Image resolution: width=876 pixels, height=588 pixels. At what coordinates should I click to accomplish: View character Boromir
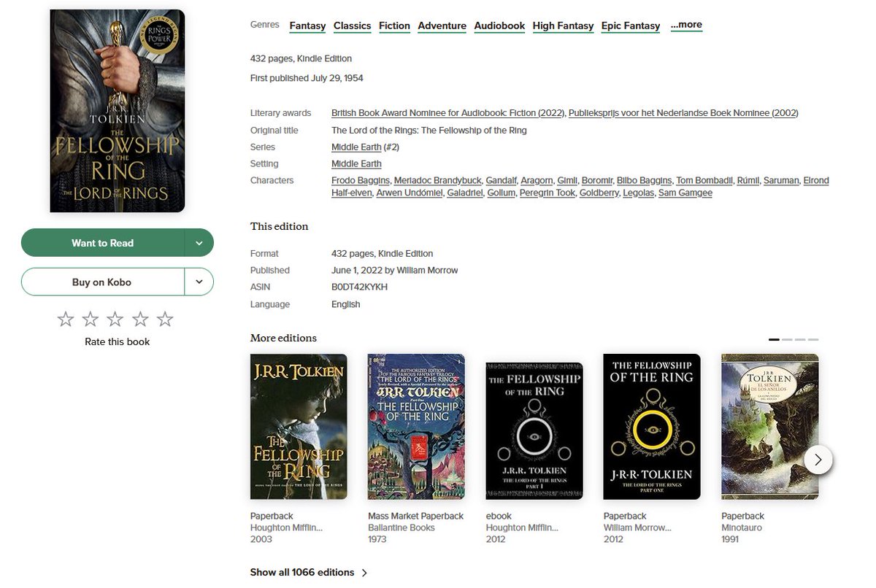(x=596, y=181)
